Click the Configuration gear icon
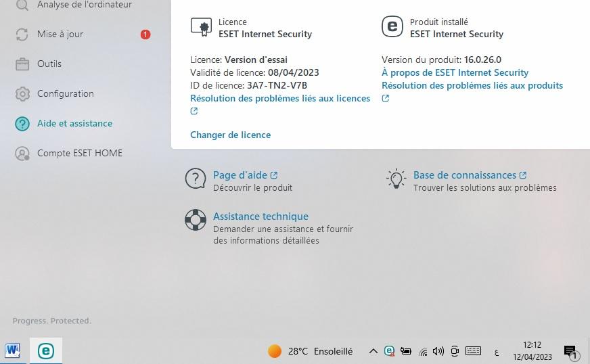Image resolution: width=590 pixels, height=364 pixels. point(22,94)
